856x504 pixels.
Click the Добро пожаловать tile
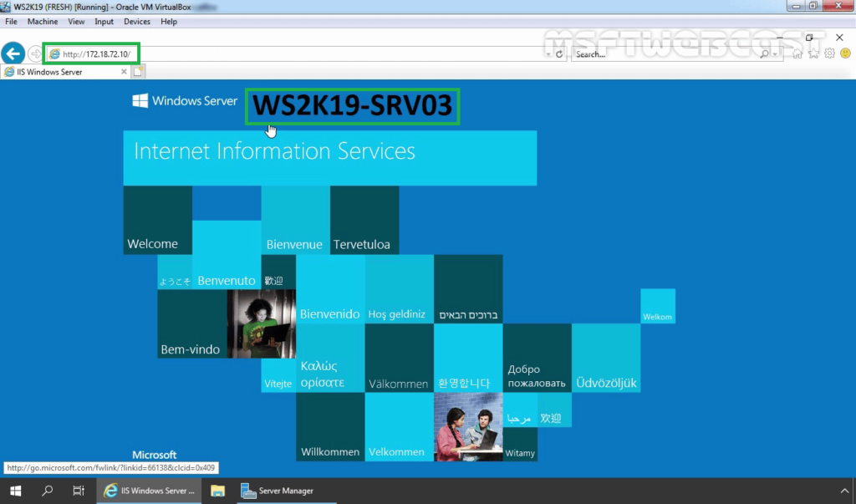[538, 358]
